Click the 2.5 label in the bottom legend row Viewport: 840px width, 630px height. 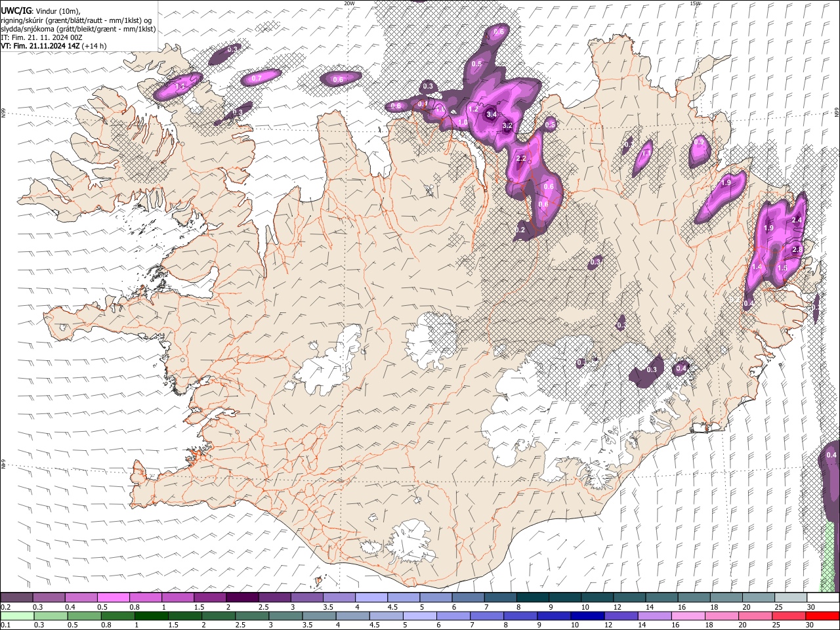240,625
